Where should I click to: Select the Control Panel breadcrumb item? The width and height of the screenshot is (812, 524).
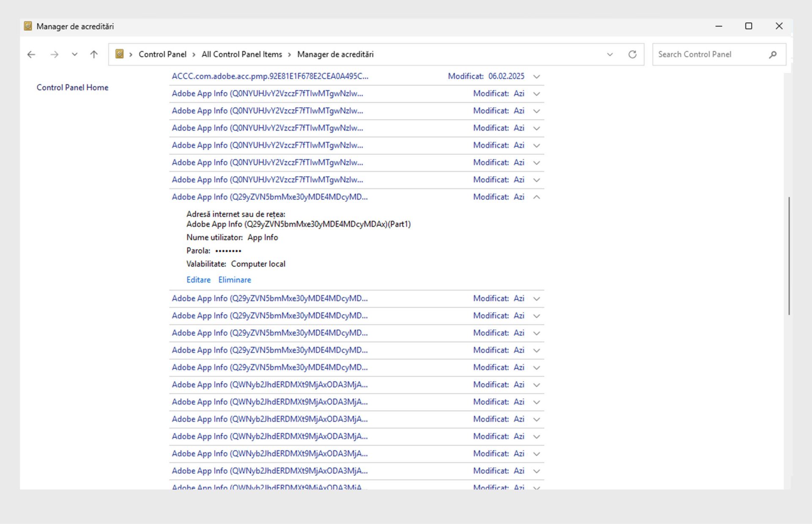point(162,55)
